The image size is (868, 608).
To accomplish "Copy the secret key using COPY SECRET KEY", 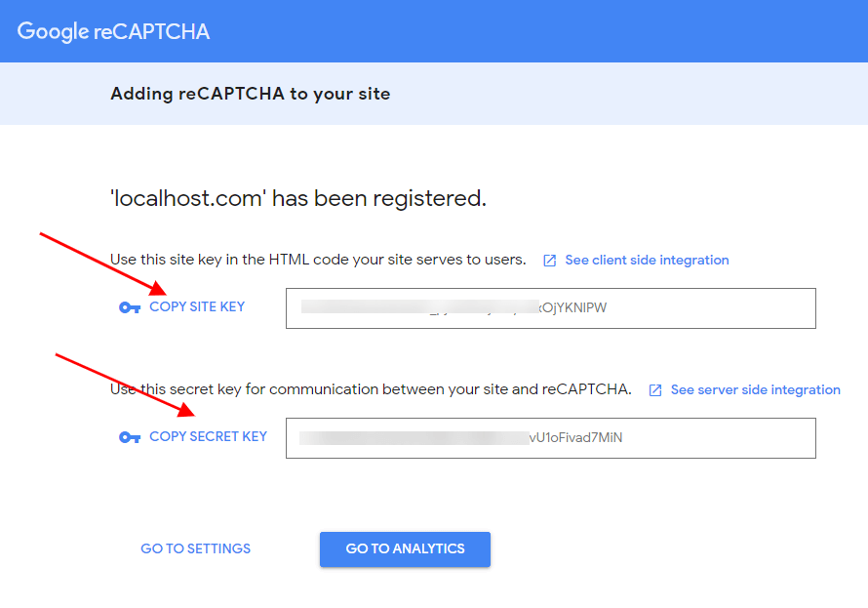I will pos(208,437).
